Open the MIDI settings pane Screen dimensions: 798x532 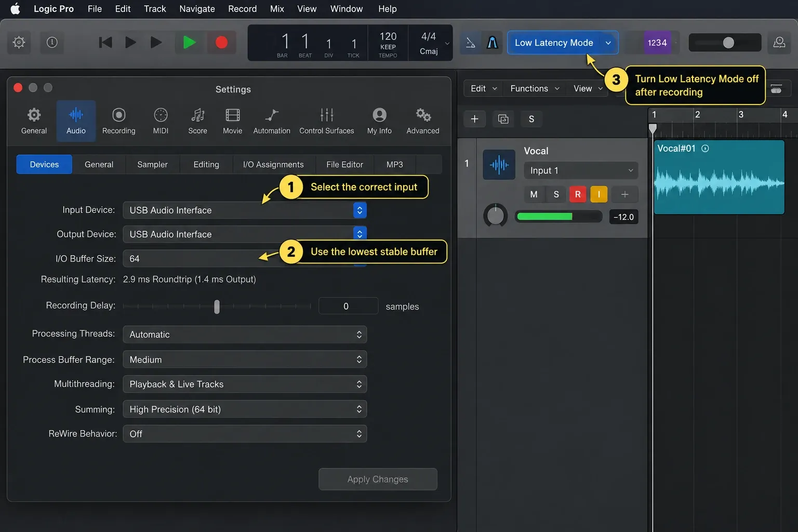coord(161,121)
